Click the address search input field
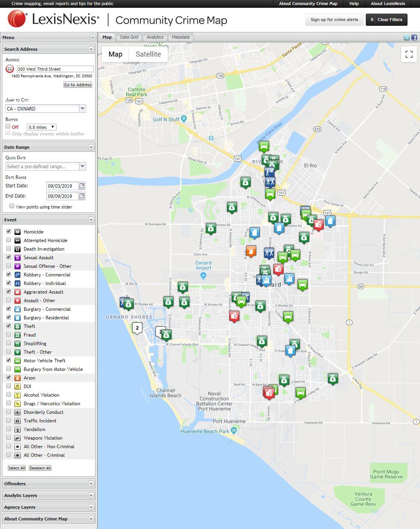The image size is (420, 529). (x=55, y=69)
